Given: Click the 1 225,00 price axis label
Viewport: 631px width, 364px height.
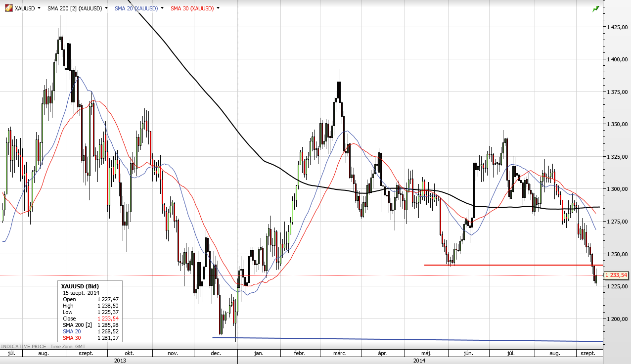Looking at the screenshot, I should [617, 286].
